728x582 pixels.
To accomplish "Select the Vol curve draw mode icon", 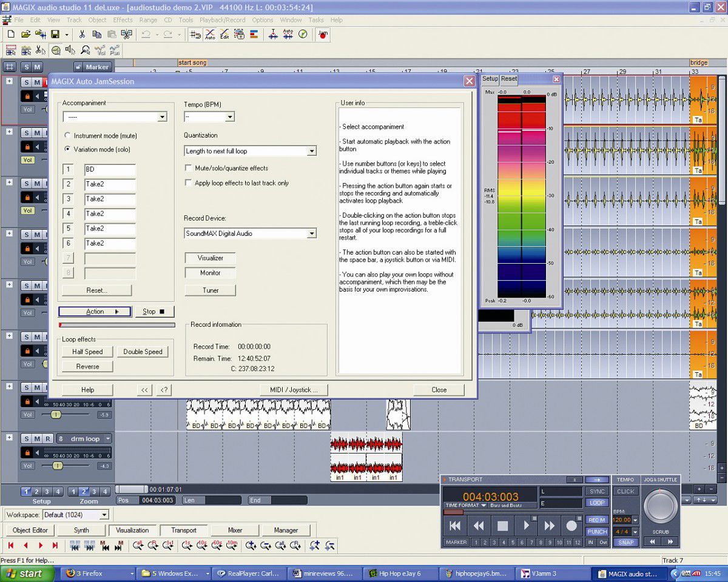I will pos(100,50).
